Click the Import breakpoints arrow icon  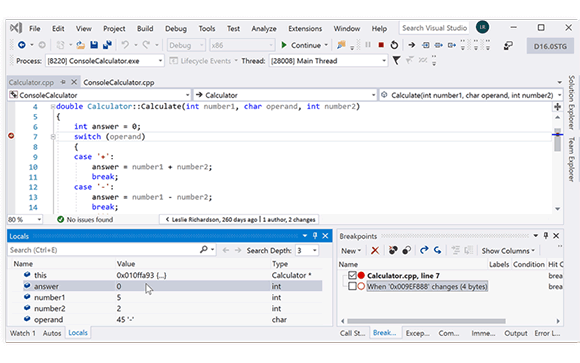click(438, 251)
